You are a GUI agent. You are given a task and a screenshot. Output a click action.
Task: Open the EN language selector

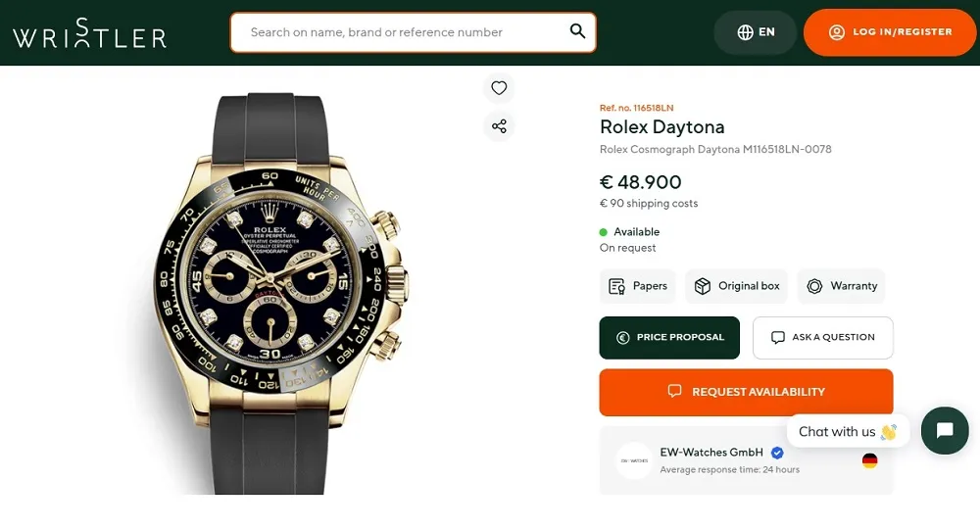coord(756,32)
